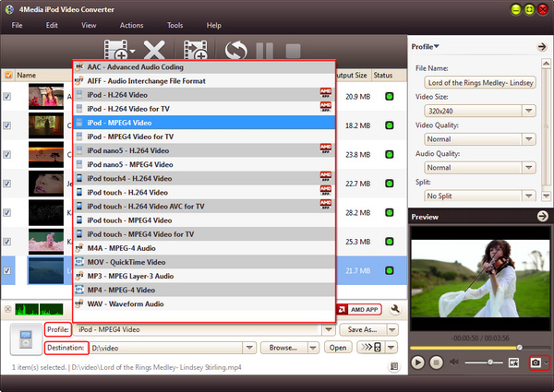The height and width of the screenshot is (392, 554).
Task: Expand the Profile panel arrow
Action: [542, 46]
